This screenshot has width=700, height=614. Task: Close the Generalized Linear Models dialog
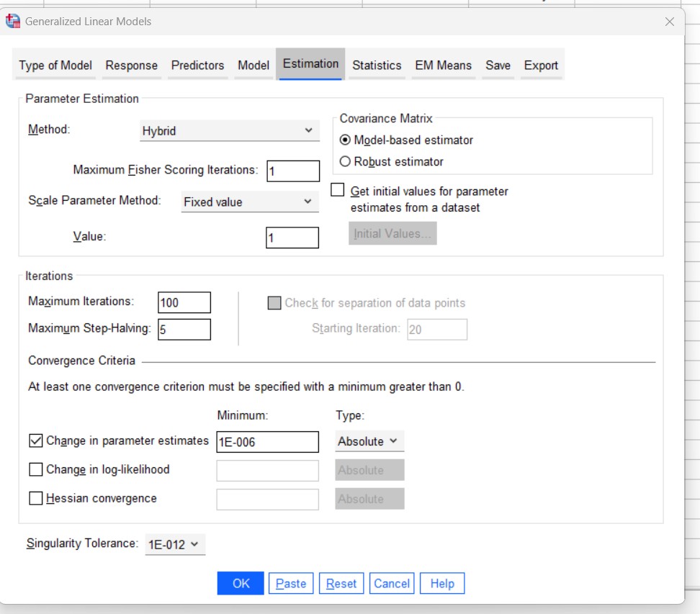point(669,22)
